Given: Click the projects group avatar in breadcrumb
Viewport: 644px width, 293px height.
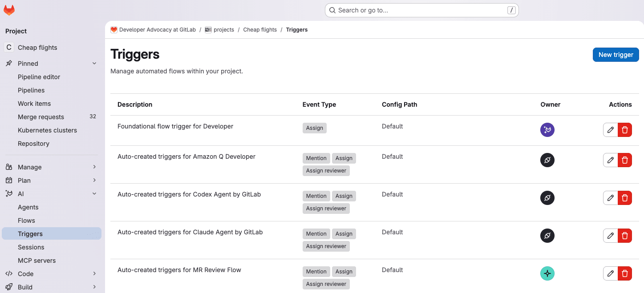Looking at the screenshot, I should coord(208,30).
